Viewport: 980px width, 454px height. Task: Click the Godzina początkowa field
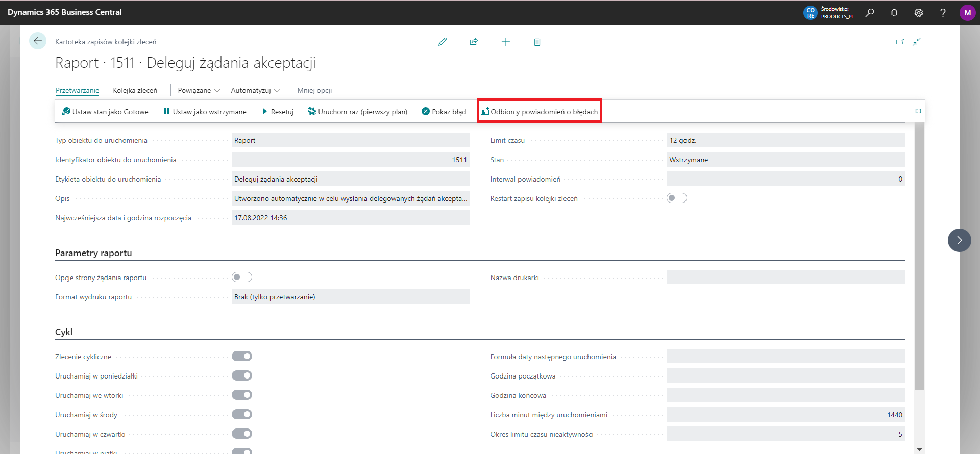click(786, 376)
